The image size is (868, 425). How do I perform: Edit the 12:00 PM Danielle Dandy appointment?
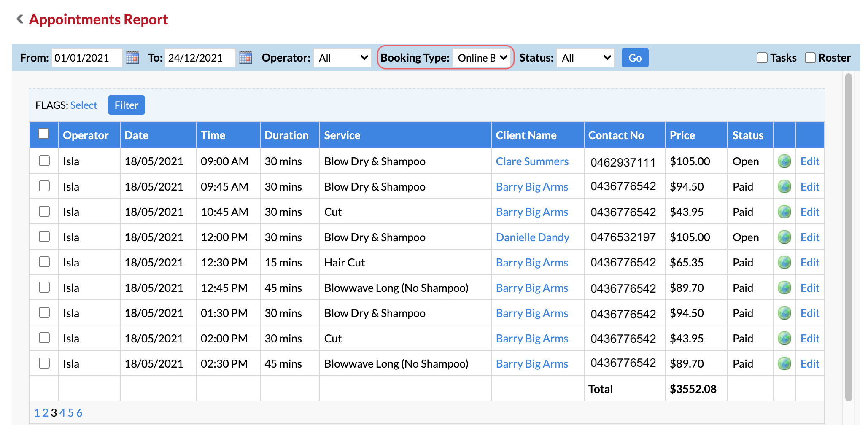click(x=810, y=237)
